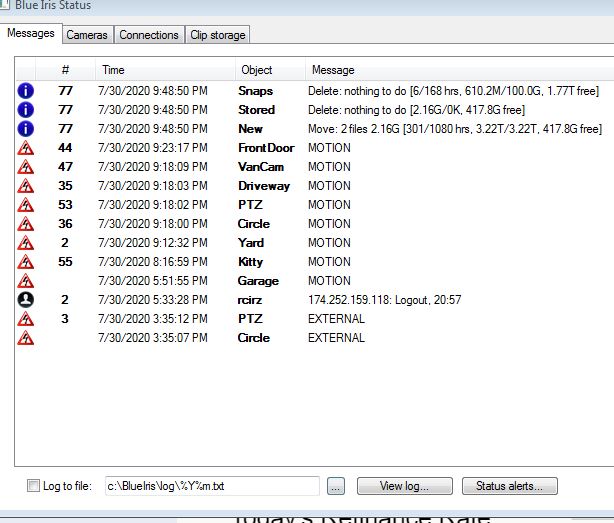Enable the Log to file checkbox
The width and height of the screenshot is (614, 523).
(x=33, y=486)
